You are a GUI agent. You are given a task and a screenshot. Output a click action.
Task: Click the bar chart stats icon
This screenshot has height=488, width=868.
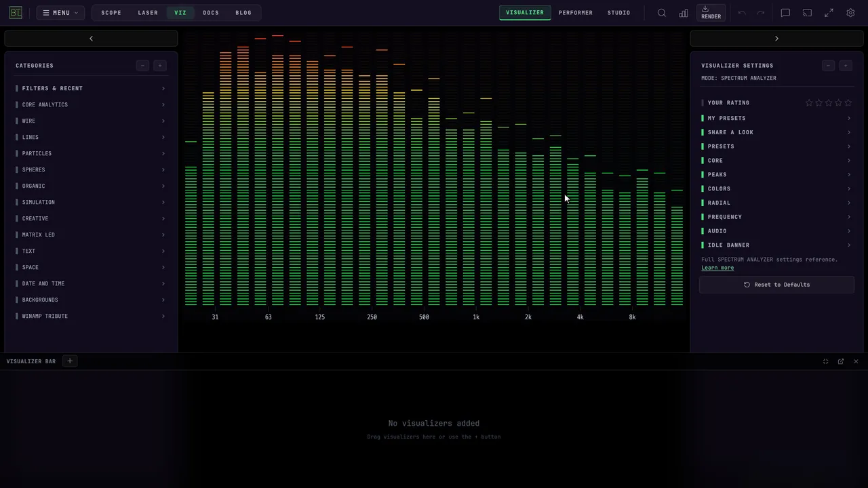684,13
